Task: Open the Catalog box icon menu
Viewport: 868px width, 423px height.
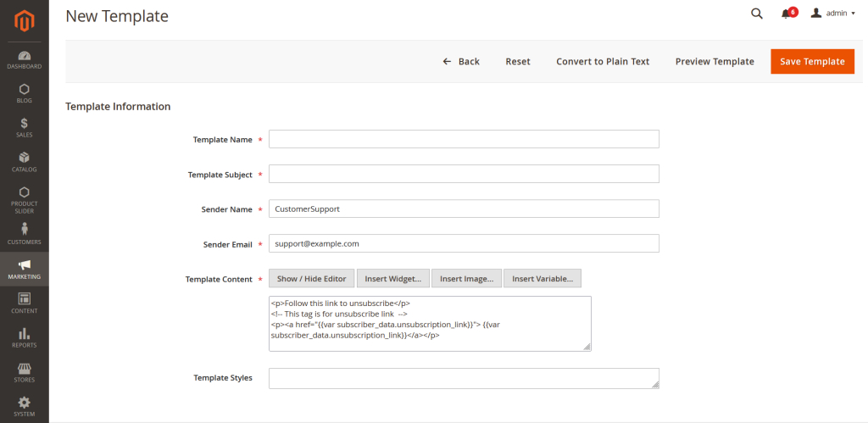Action: (24, 161)
